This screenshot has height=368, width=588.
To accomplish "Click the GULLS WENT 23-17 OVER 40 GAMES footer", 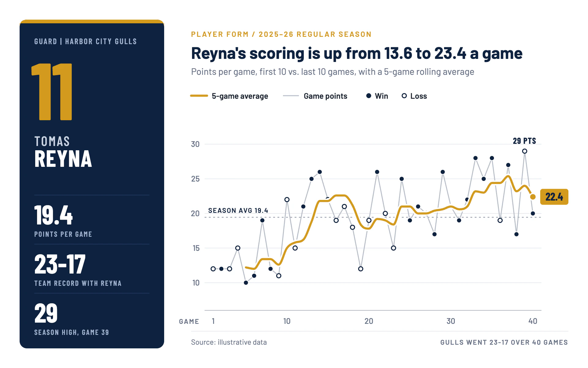I will (x=504, y=342).
